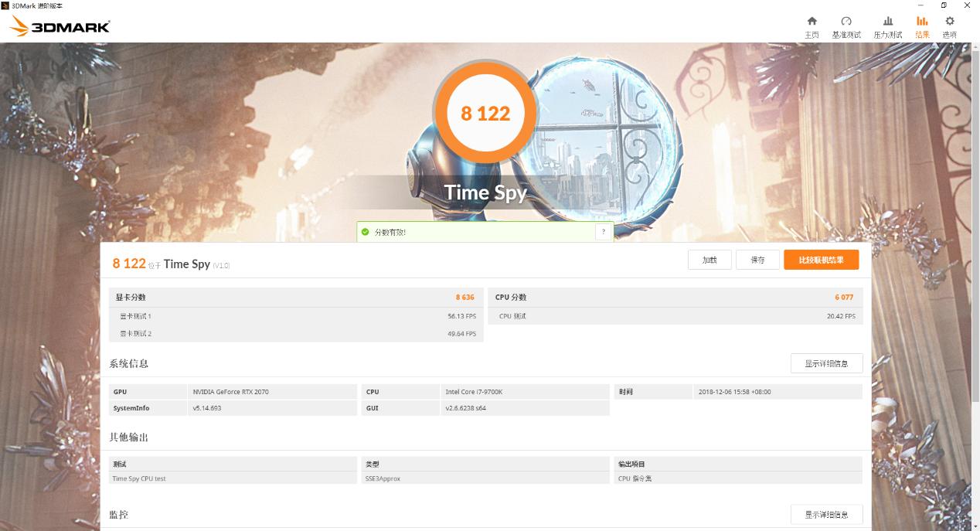Show detailed monitoring info under 监控
980x531 pixels.
point(826,514)
